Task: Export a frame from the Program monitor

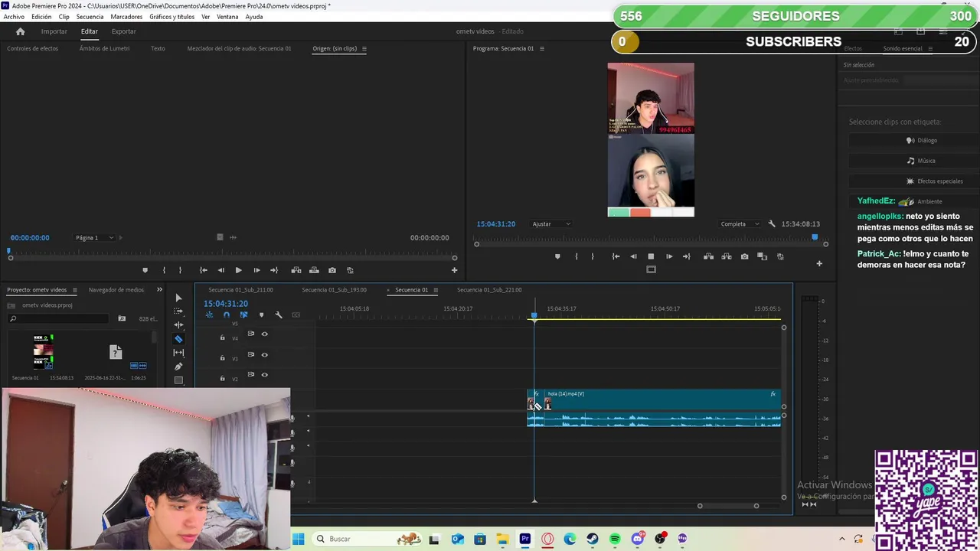Action: (x=744, y=256)
